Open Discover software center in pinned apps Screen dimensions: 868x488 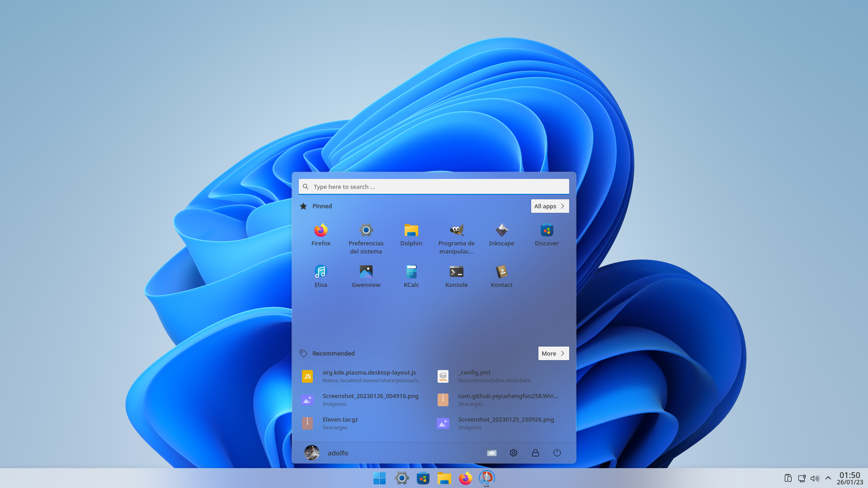[x=547, y=235]
